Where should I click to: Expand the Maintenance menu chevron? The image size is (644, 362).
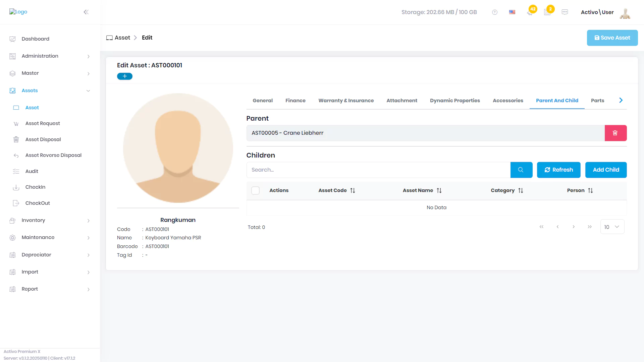click(x=89, y=238)
